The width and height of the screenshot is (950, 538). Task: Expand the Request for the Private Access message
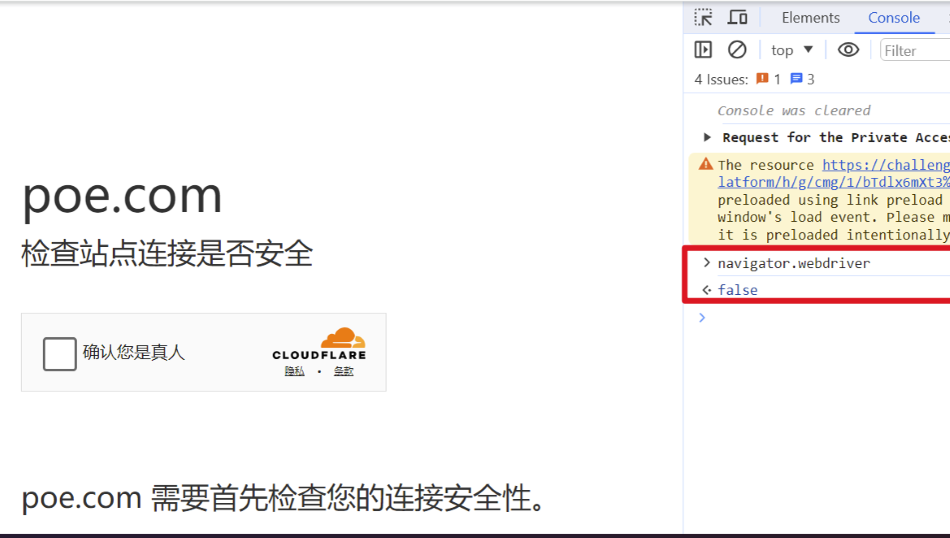(x=706, y=138)
